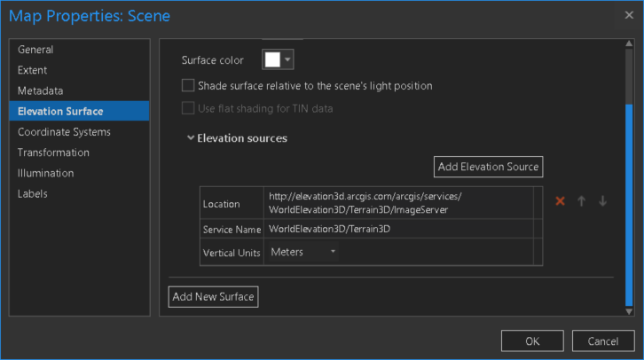Move elevation source up with arrow

(582, 201)
